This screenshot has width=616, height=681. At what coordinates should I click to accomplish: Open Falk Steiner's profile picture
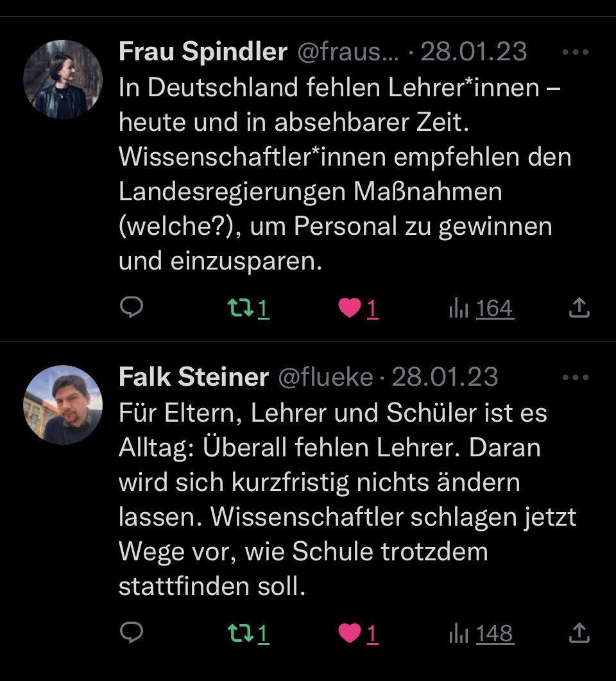point(63,404)
